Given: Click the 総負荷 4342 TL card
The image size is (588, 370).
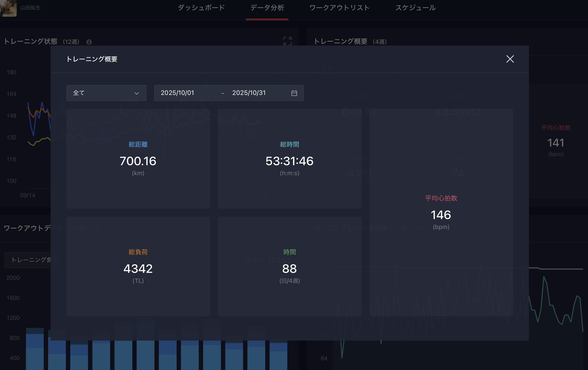Looking at the screenshot, I should (x=138, y=266).
